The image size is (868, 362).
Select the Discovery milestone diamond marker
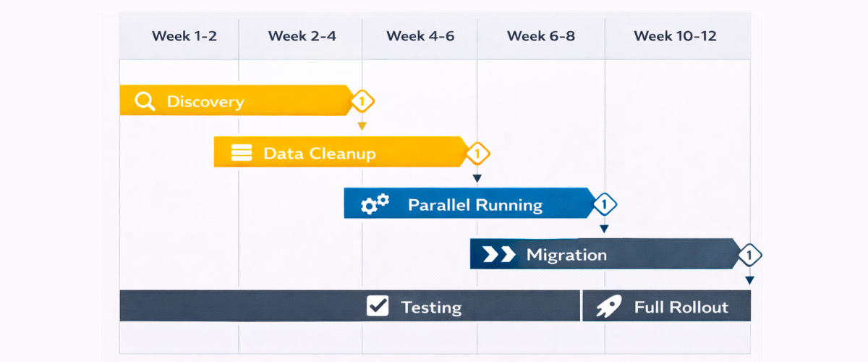point(362,101)
